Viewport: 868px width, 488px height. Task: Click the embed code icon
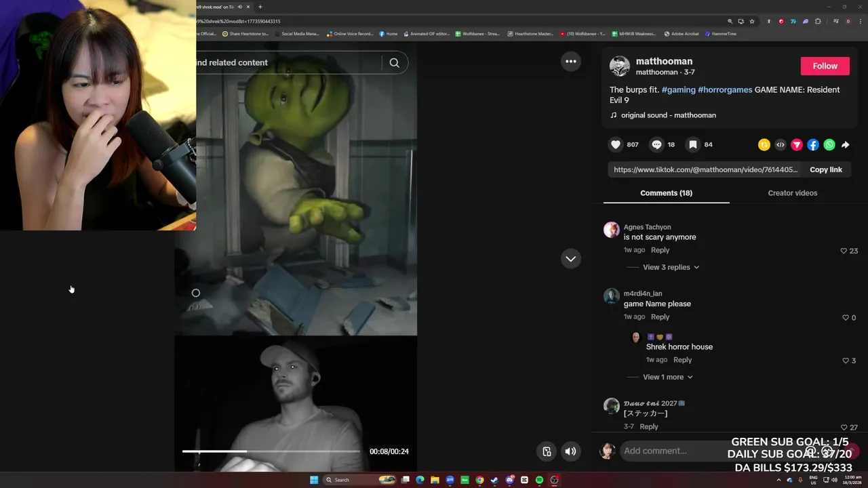point(781,144)
